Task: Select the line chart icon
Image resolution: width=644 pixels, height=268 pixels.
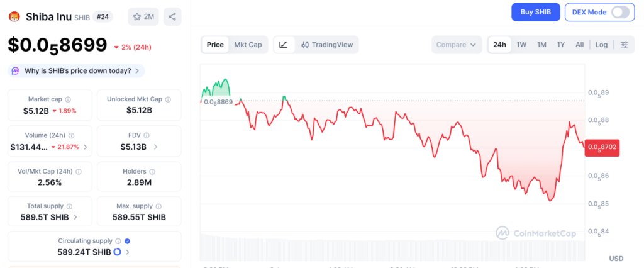Action: point(284,45)
